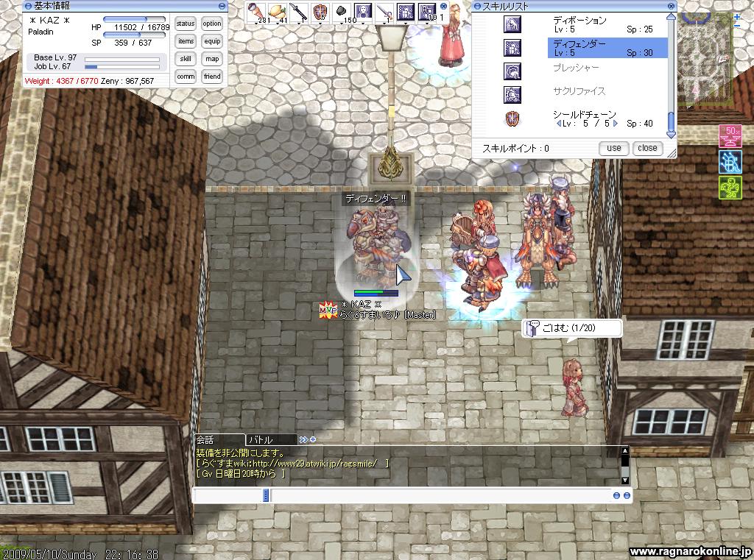The height and width of the screenshot is (560, 754).
Task: Click the Sacrifice skill icon
Action: pyautogui.click(x=512, y=95)
